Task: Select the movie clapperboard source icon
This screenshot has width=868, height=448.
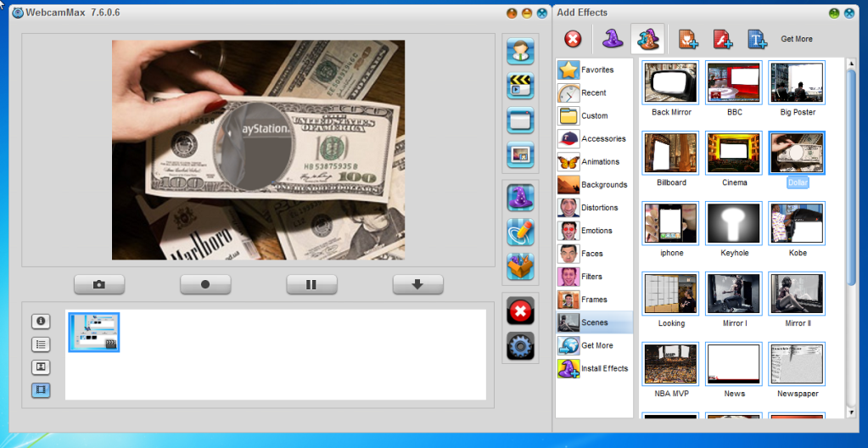Action: pyautogui.click(x=520, y=86)
